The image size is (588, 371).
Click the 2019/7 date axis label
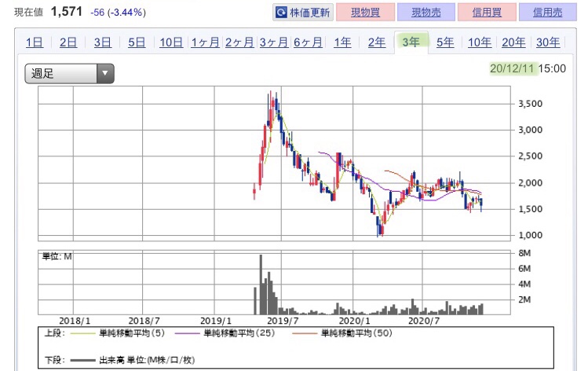tap(283, 321)
